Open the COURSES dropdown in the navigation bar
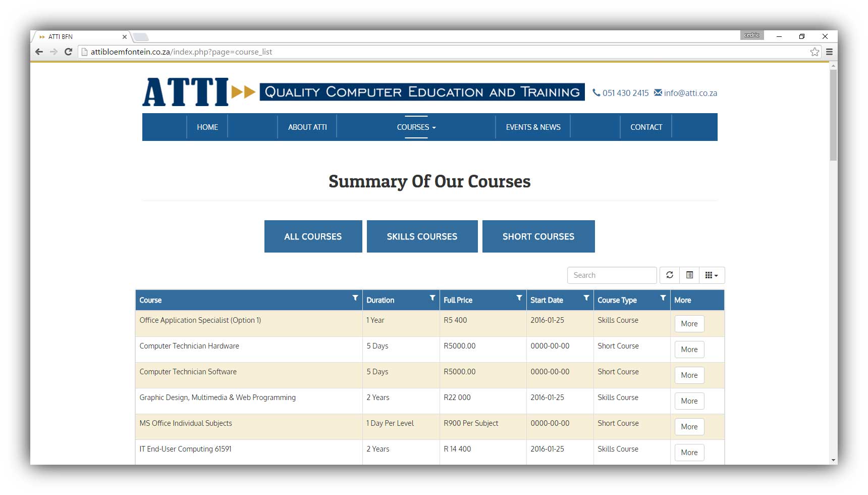The height and width of the screenshot is (495, 868). [415, 127]
